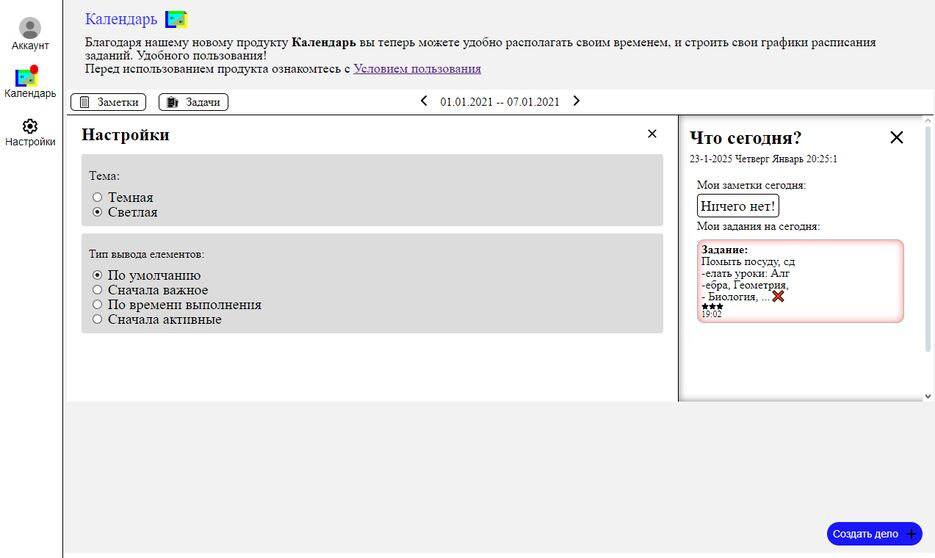
Task: Select Сначала активные output type
Action: point(98,320)
